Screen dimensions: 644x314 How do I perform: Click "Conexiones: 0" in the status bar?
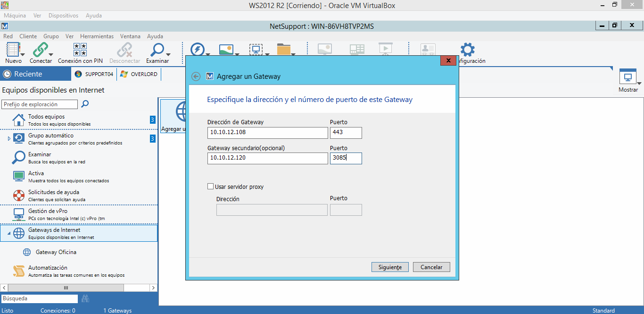coord(58,311)
